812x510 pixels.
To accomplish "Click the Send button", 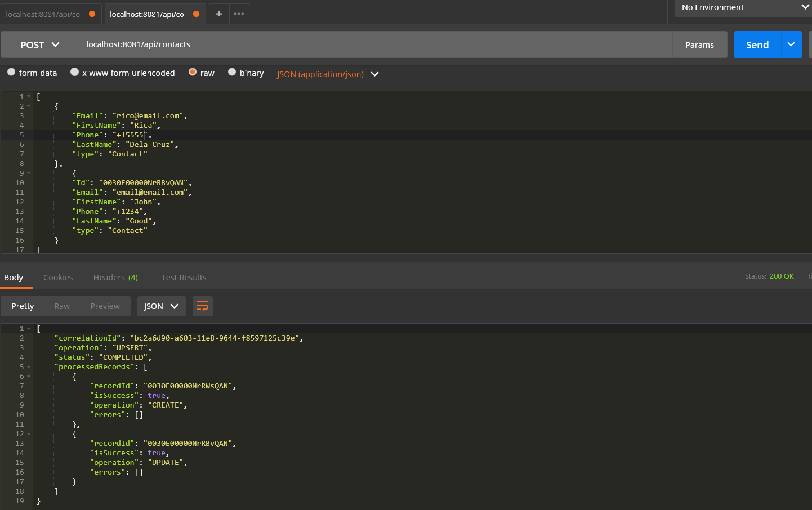I will pyautogui.click(x=757, y=44).
